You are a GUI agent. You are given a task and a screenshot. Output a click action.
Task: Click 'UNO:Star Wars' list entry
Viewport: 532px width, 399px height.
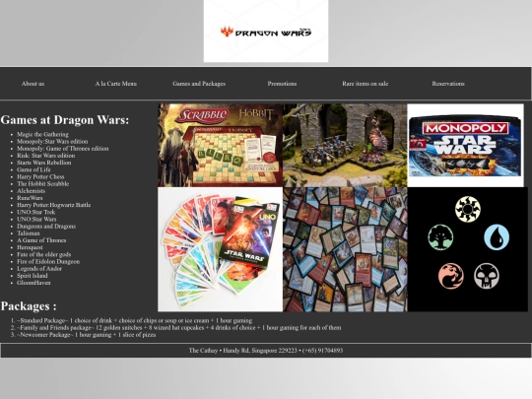(x=36, y=219)
